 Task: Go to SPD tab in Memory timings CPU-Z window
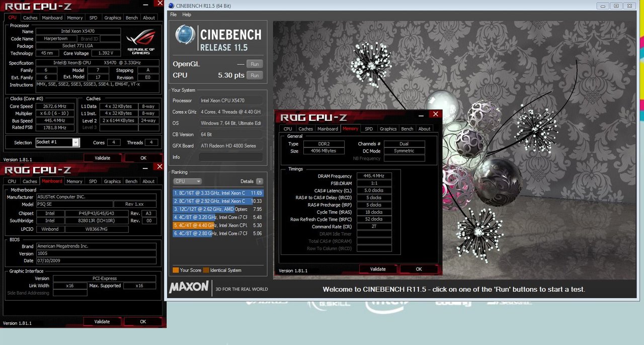coord(369,129)
